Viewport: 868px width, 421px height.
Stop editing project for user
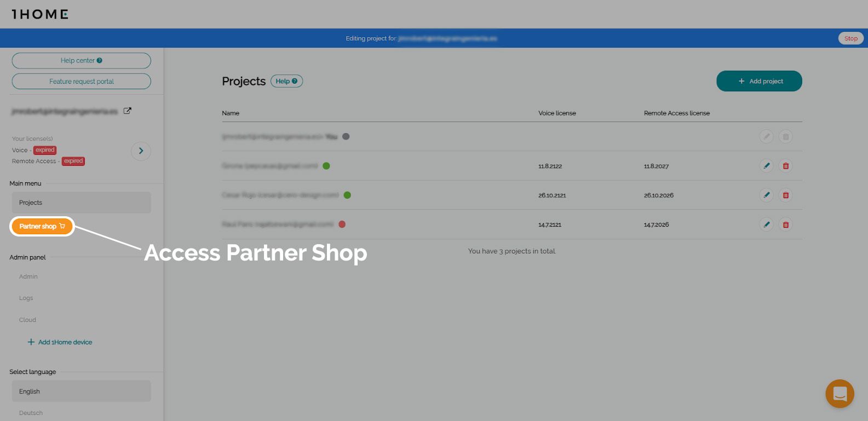850,38
